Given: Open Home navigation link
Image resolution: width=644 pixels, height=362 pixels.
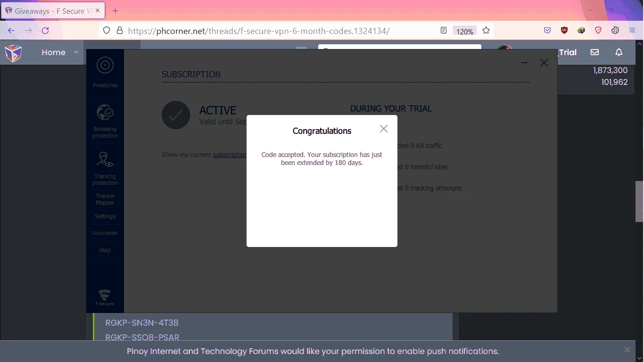Looking at the screenshot, I should tap(53, 52).
